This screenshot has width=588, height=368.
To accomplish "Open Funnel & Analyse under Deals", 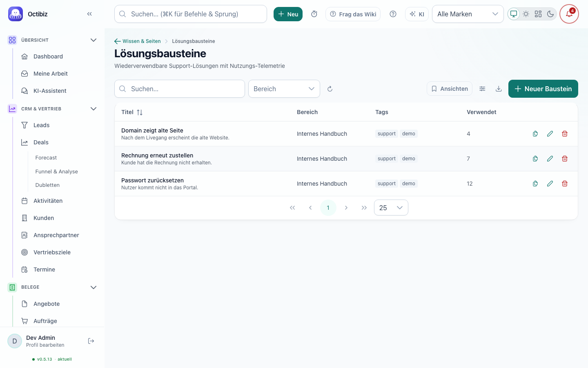I will (57, 171).
